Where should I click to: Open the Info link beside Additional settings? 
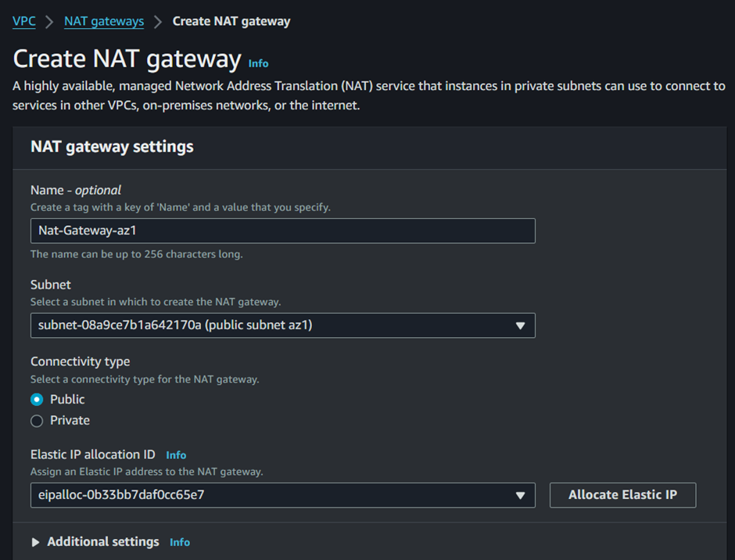(180, 542)
